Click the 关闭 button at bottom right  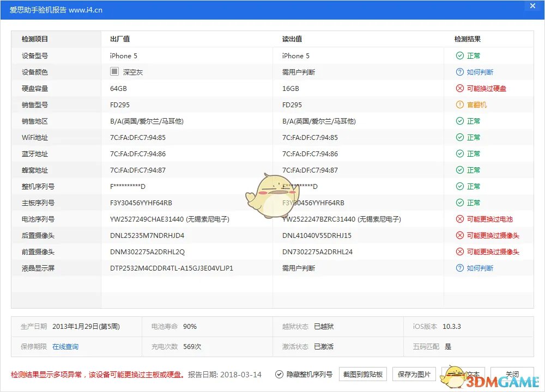pos(511,374)
